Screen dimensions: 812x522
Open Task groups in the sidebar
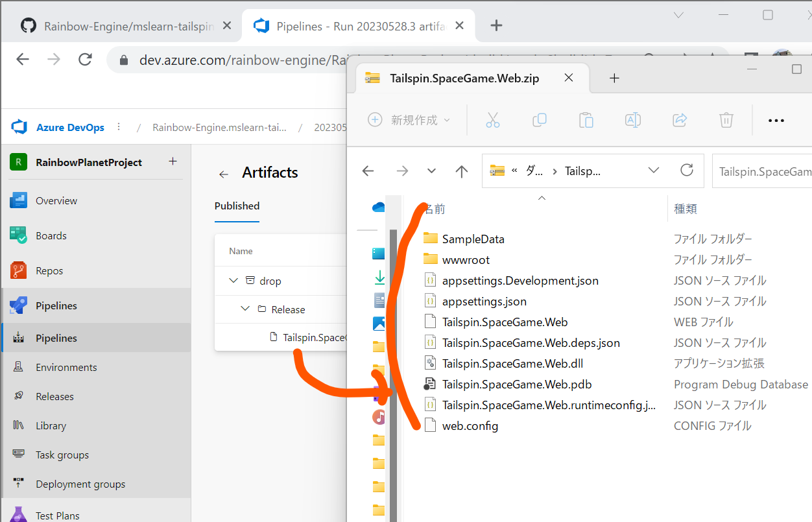coord(62,455)
